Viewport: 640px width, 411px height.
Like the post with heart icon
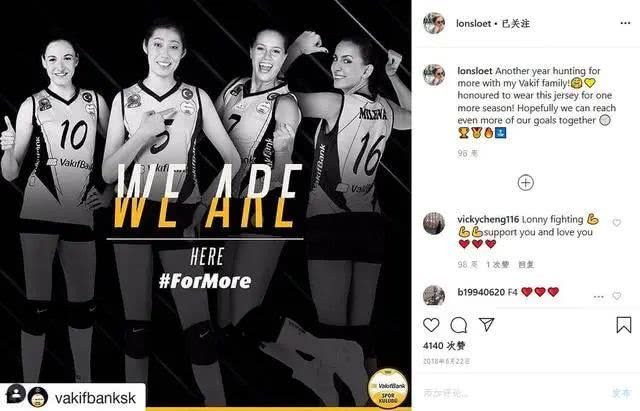pyautogui.click(x=431, y=325)
